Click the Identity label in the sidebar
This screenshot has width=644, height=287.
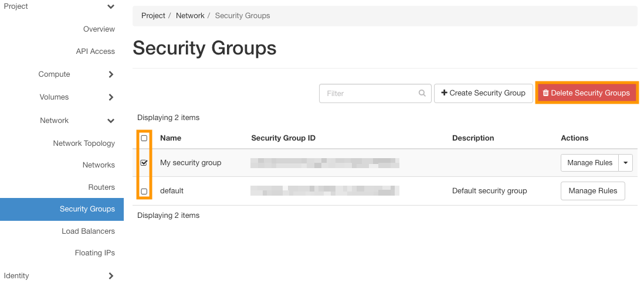point(16,275)
